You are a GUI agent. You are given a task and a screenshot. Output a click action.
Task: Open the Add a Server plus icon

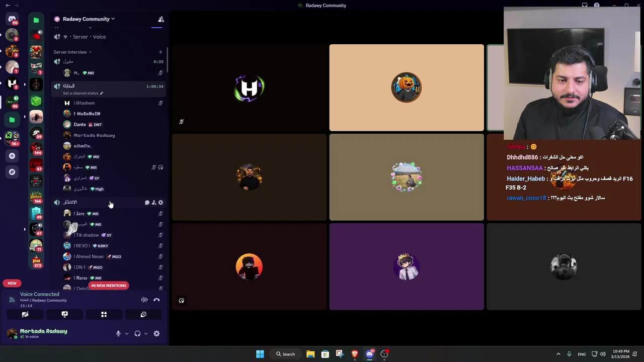tap(12, 156)
